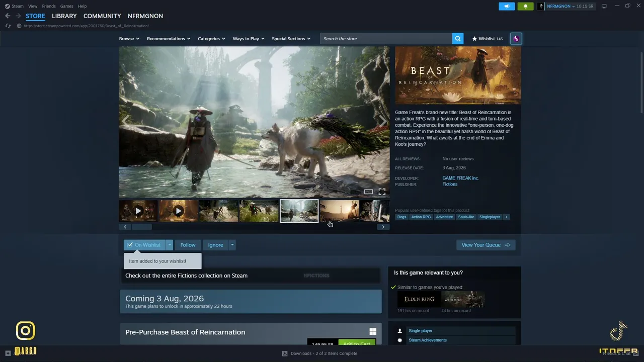
Task: Open the Ignore options dropdown arrow
Action: tap(232, 245)
